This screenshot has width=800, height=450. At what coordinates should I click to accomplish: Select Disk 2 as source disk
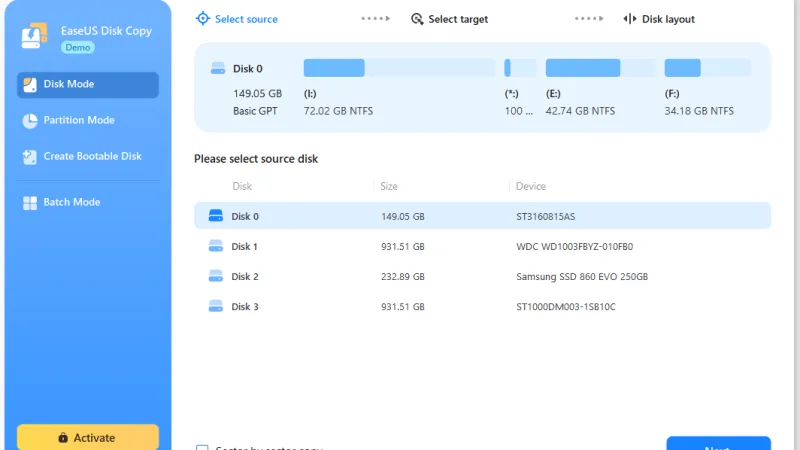(482, 277)
